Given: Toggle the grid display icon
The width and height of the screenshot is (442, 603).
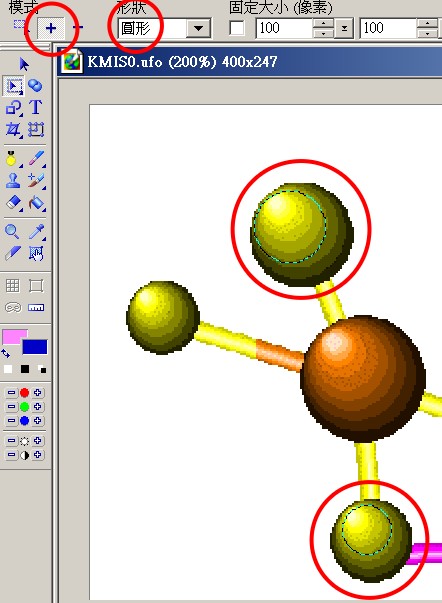Looking at the screenshot, I should [12, 286].
